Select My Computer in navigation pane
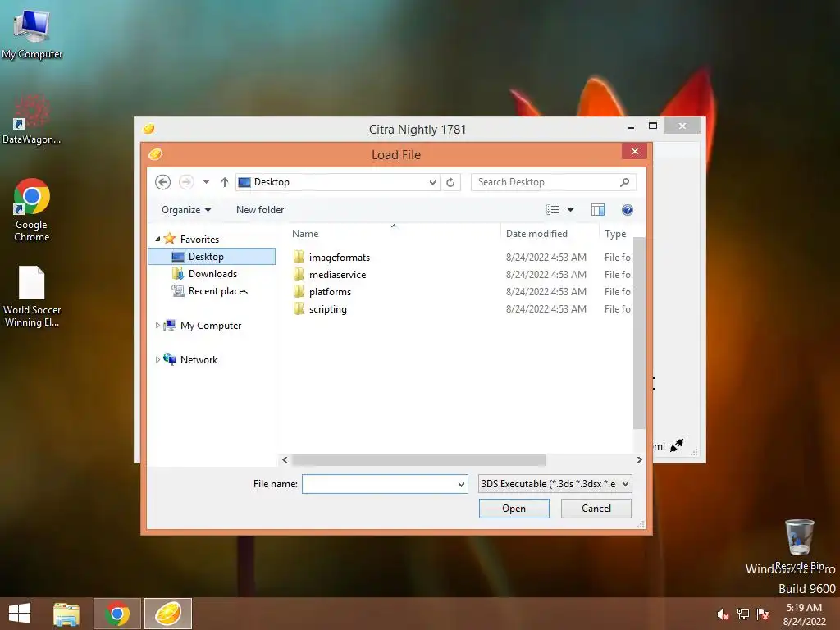This screenshot has width=840, height=630. coord(211,325)
